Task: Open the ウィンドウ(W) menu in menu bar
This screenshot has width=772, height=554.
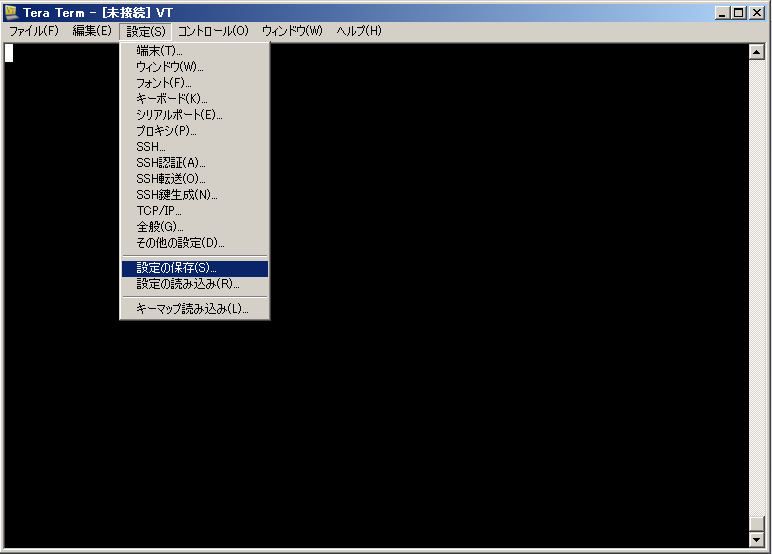Action: click(x=292, y=31)
